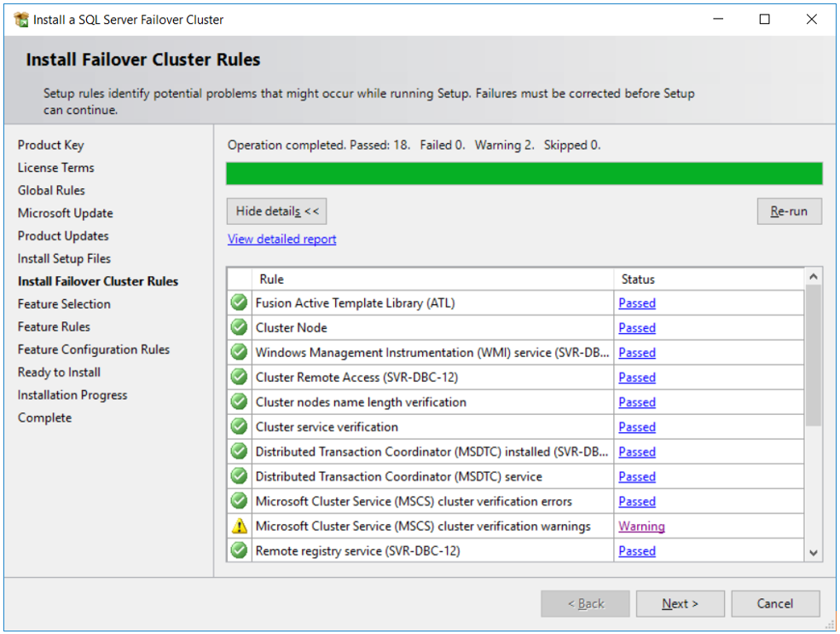The width and height of the screenshot is (840, 634).
Task: Open Passed status for nodes name length verification
Action: click(637, 402)
